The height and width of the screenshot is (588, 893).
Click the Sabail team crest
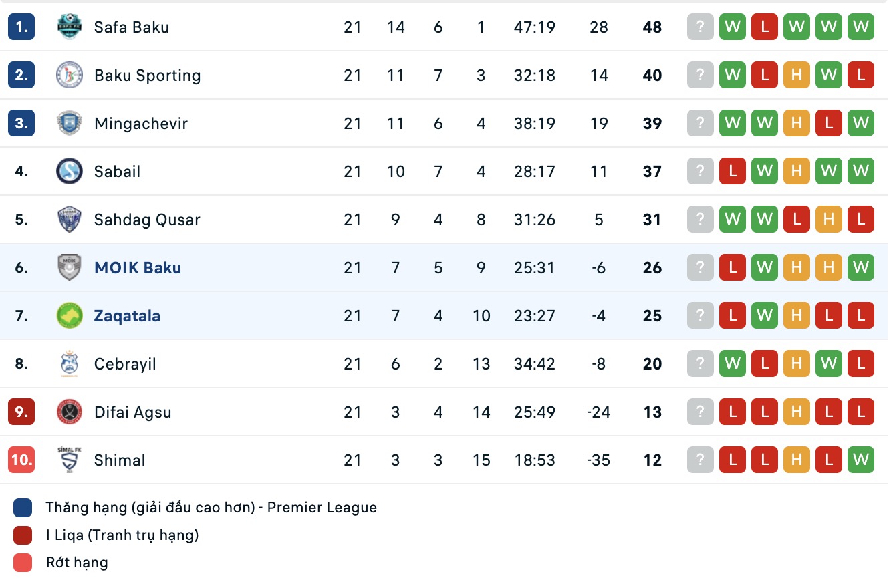[70, 171]
